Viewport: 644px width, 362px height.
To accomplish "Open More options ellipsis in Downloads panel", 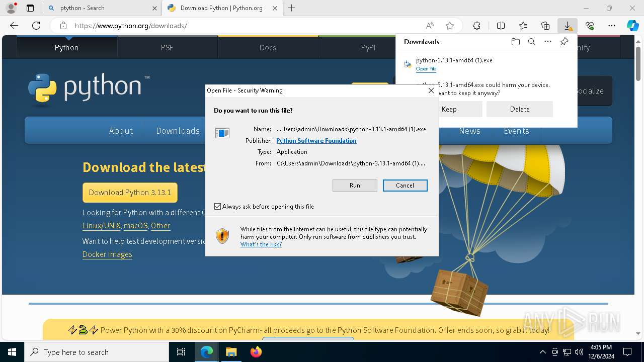I will (x=548, y=42).
